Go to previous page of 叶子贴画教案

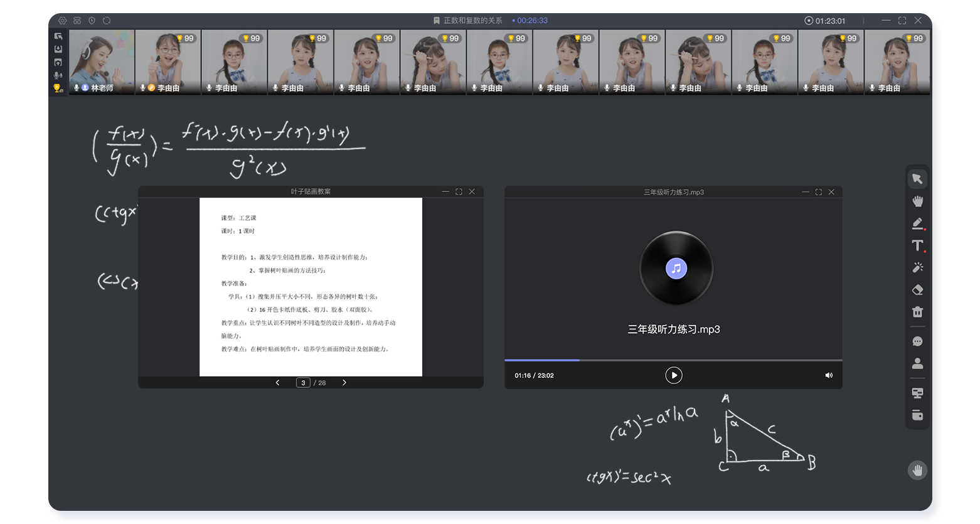[x=278, y=383]
